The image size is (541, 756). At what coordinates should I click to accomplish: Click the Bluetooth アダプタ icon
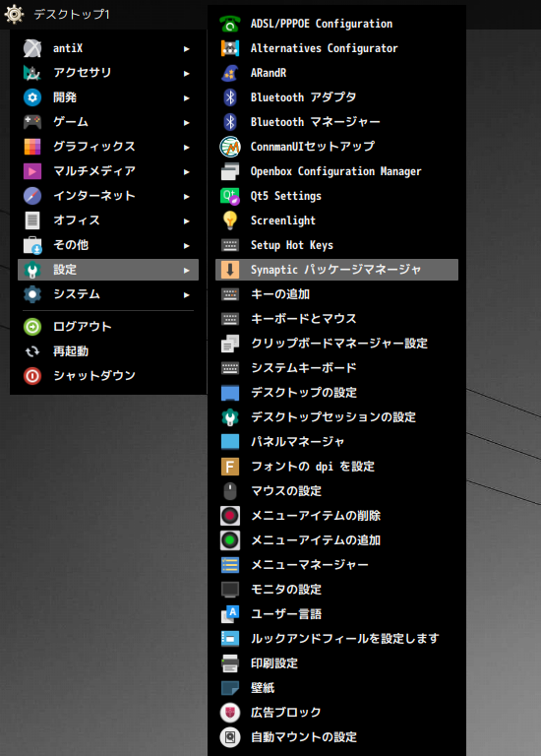pyautogui.click(x=230, y=97)
